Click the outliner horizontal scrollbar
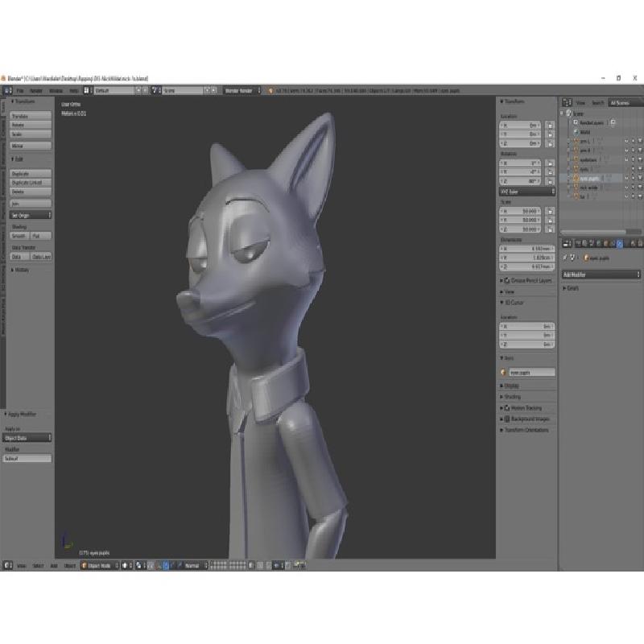The height and width of the screenshot is (644, 644). 593,232
